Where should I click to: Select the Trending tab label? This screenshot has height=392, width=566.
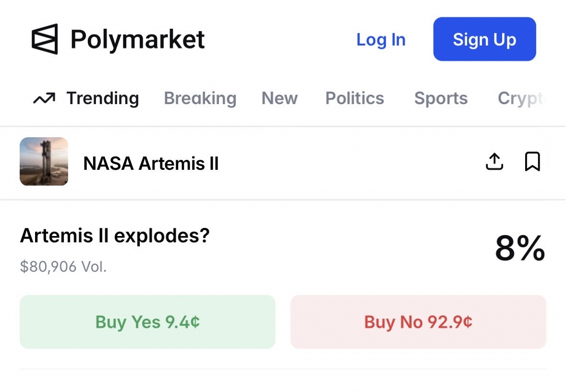(x=102, y=98)
